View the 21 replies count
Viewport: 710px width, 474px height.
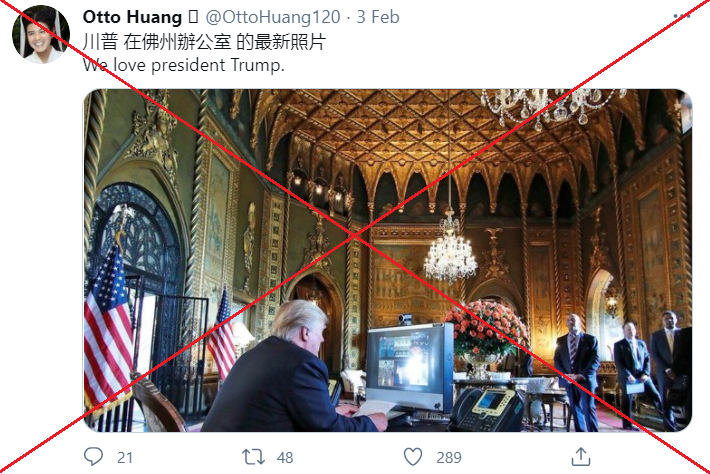click(x=125, y=457)
